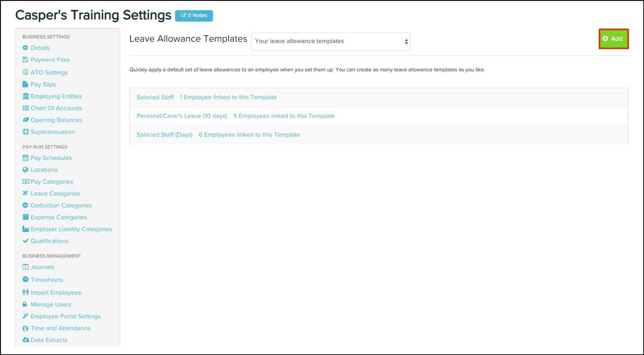
Task: Select the Deduction Categories menu item
Action: click(x=61, y=205)
